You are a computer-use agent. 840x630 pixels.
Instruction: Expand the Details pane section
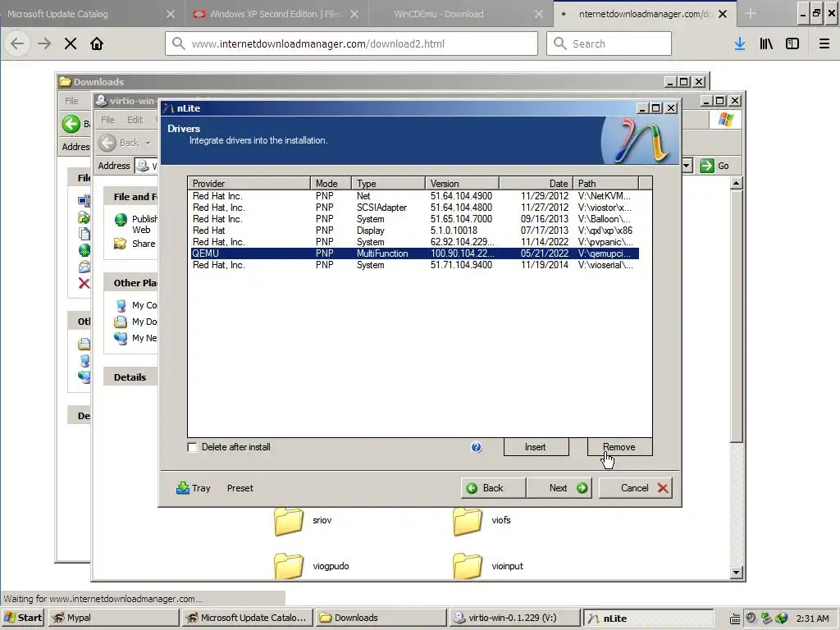(130, 377)
